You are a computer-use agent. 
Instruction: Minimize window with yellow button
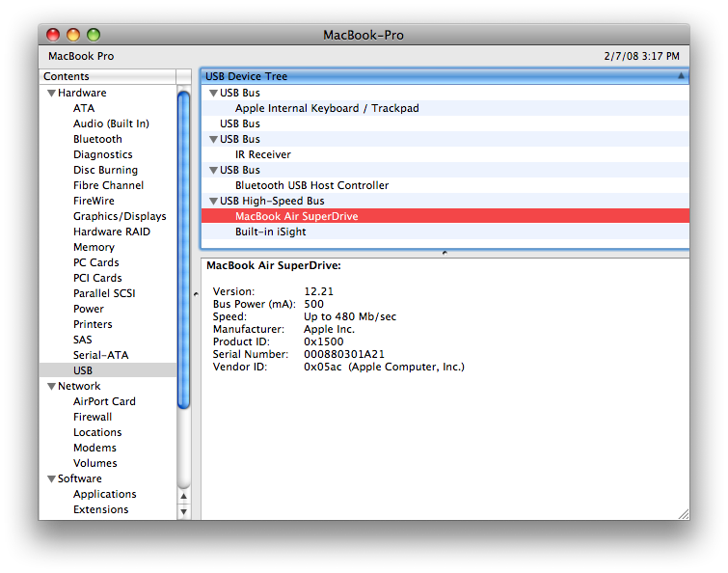(x=73, y=35)
